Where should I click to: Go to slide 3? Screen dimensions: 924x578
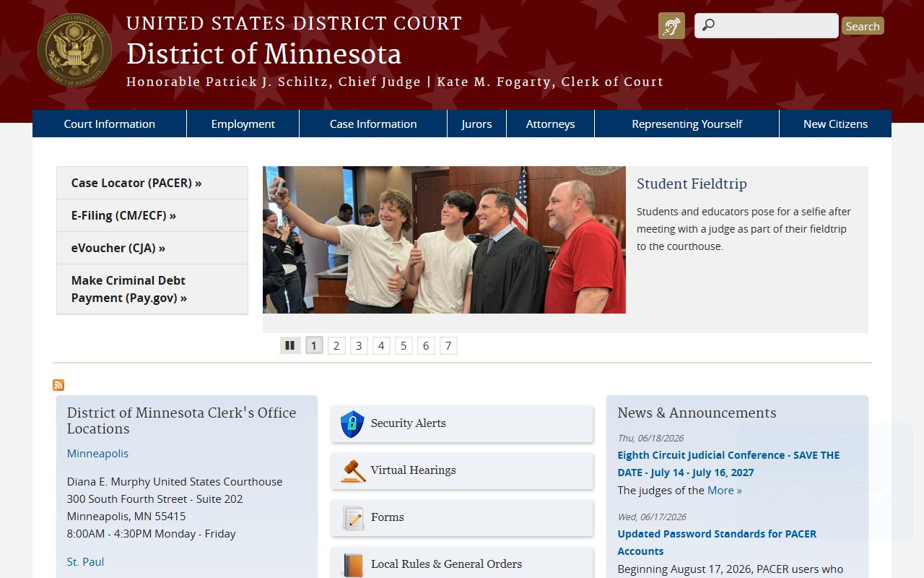pyautogui.click(x=359, y=345)
